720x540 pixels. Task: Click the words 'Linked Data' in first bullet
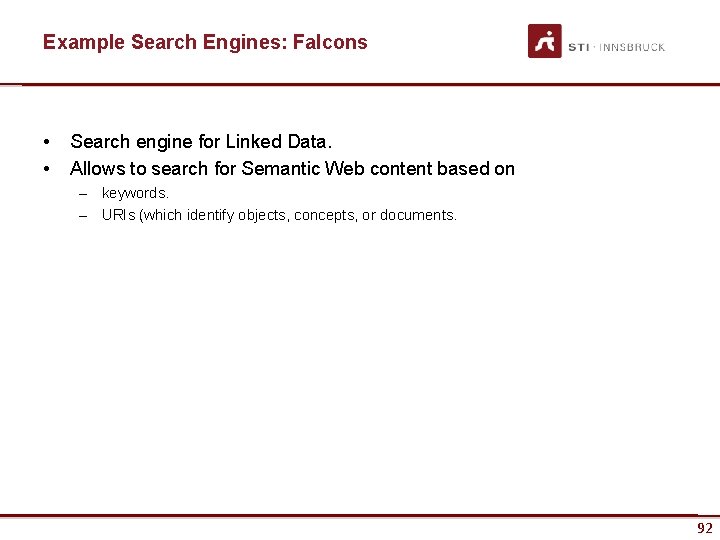point(276,141)
